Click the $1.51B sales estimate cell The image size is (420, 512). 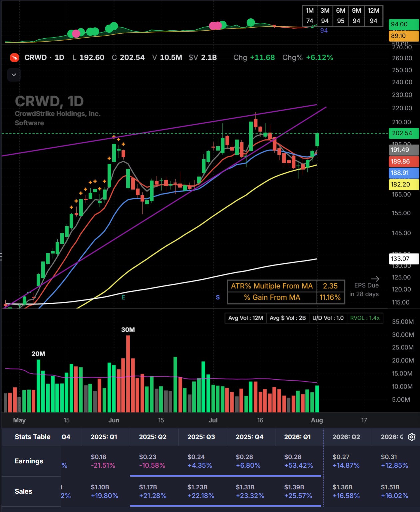point(390,487)
